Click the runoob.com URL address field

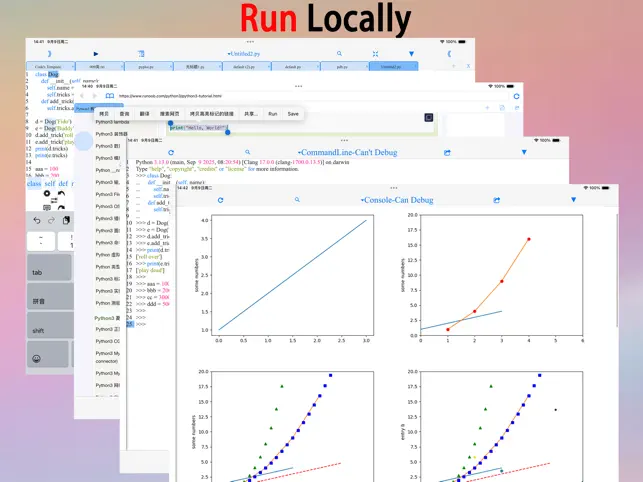click(312, 96)
